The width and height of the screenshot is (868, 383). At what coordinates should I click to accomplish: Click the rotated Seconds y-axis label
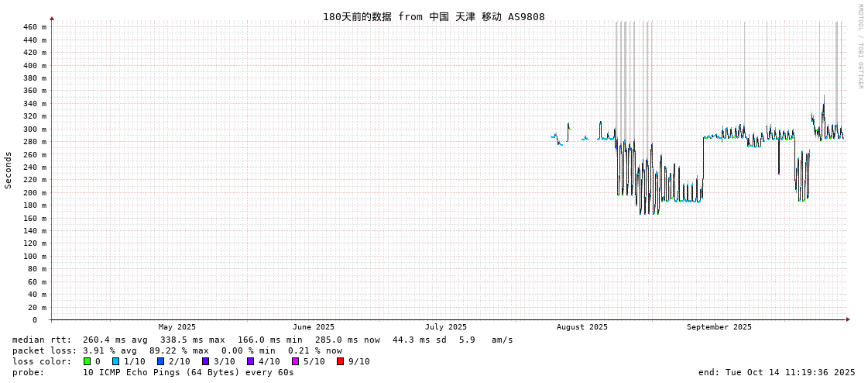[x=9, y=170]
